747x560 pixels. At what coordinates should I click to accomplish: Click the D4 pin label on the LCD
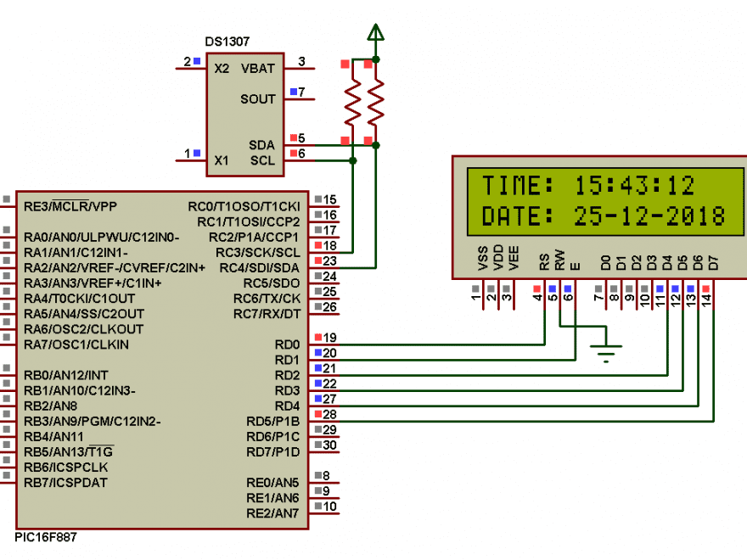(667, 262)
